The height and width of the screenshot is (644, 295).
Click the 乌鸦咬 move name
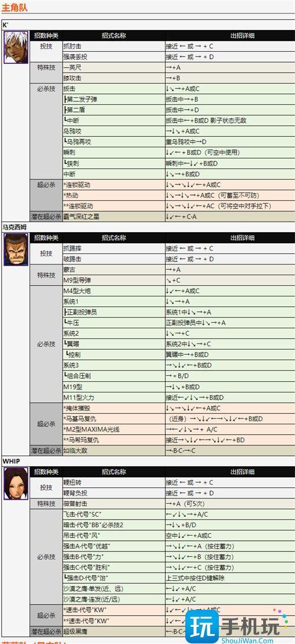click(x=72, y=131)
